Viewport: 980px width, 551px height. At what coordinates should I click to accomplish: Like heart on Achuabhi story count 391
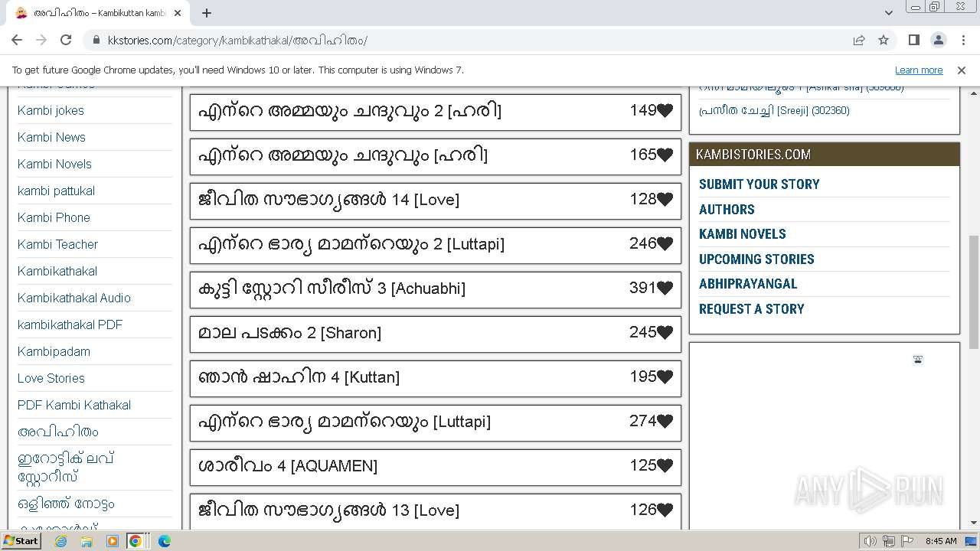665,288
